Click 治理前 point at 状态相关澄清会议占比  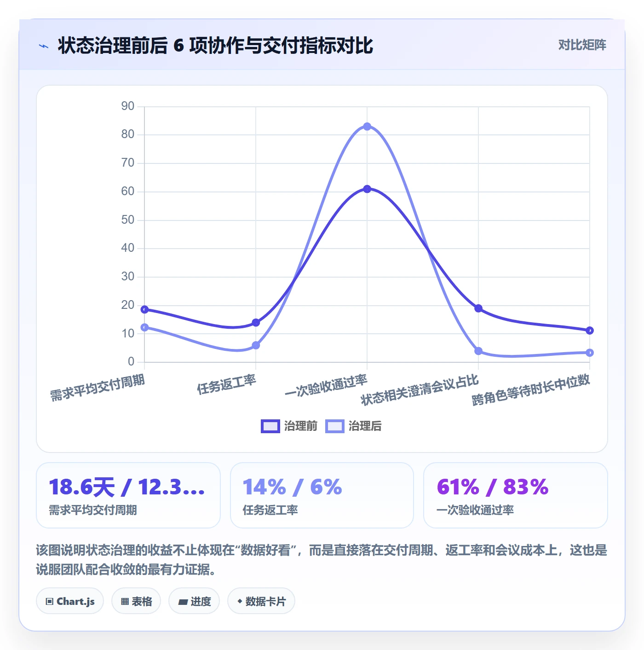click(478, 308)
